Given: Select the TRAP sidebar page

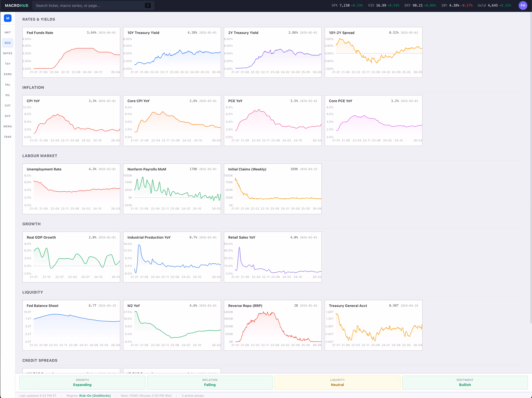Looking at the screenshot, I should pos(8,137).
